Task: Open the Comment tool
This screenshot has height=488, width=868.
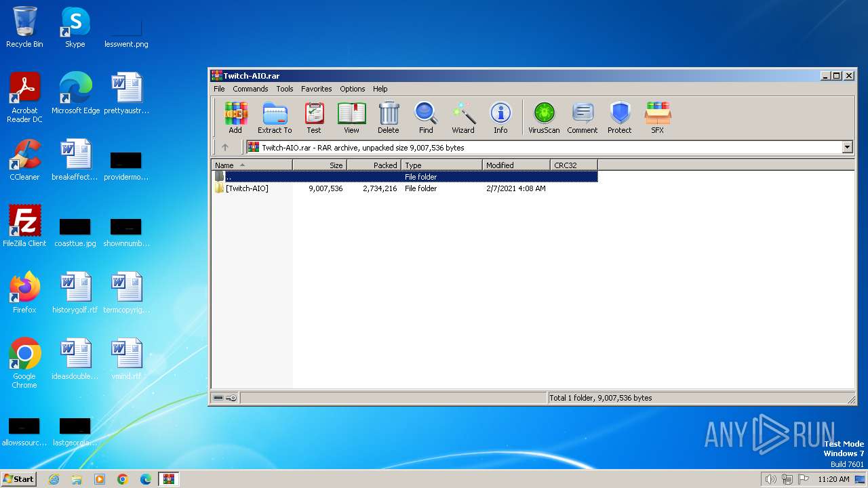Action: (x=583, y=118)
